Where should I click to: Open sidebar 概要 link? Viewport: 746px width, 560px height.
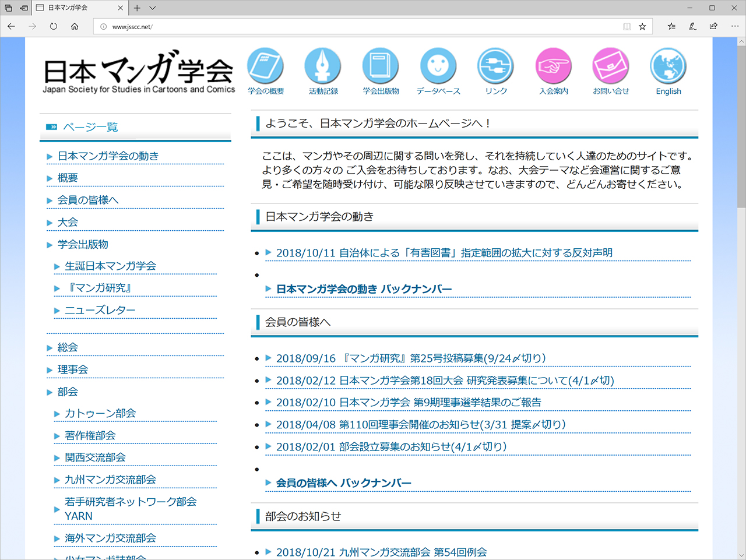point(68,178)
